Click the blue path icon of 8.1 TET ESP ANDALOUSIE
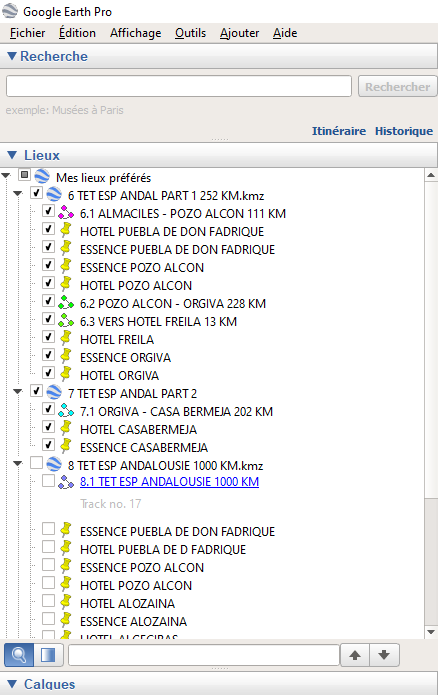 pos(66,482)
